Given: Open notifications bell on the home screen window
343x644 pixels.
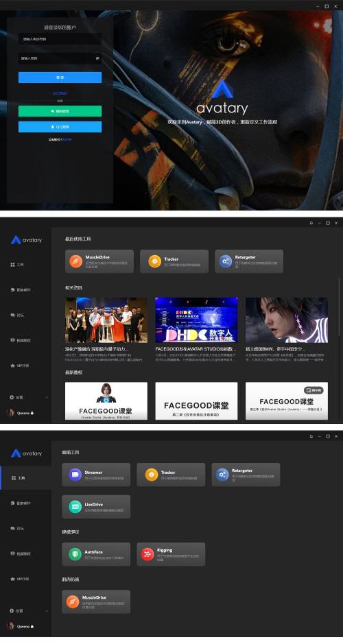Looking at the screenshot, I should coord(311,223).
